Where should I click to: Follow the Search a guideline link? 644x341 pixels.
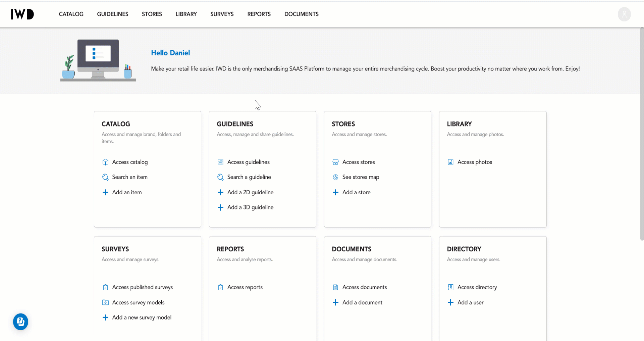249,177
